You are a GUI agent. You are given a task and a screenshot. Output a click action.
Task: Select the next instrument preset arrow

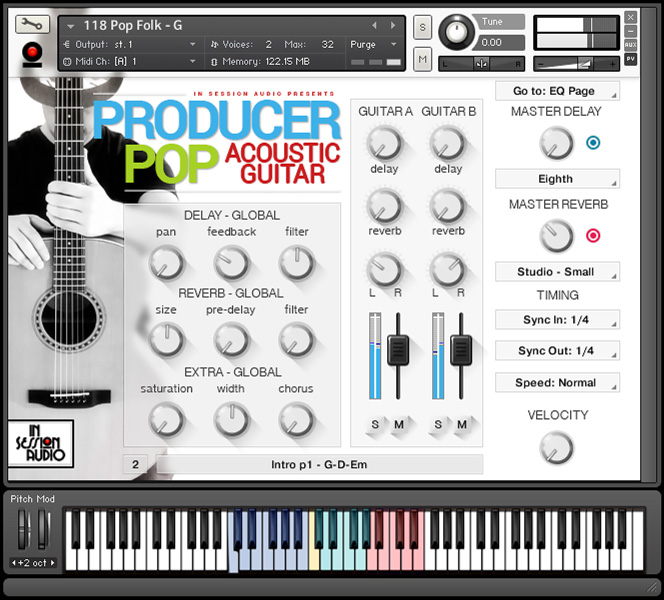tap(393, 25)
